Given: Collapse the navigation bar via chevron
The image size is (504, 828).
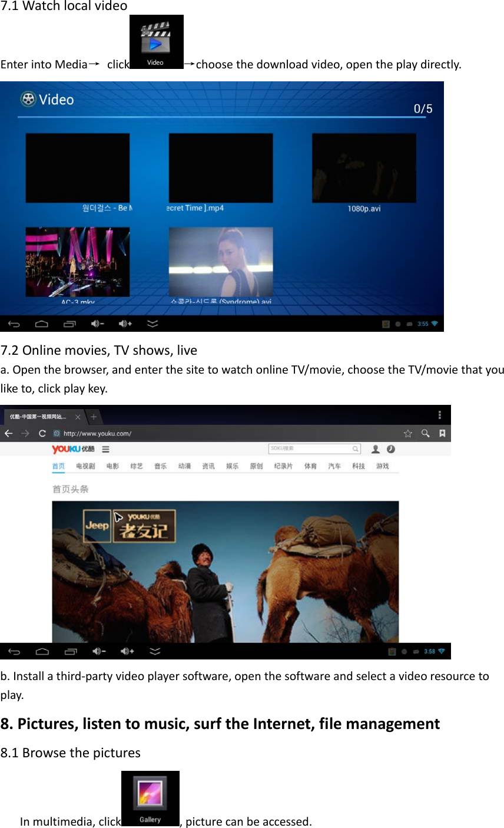Looking at the screenshot, I should tap(152, 323).
